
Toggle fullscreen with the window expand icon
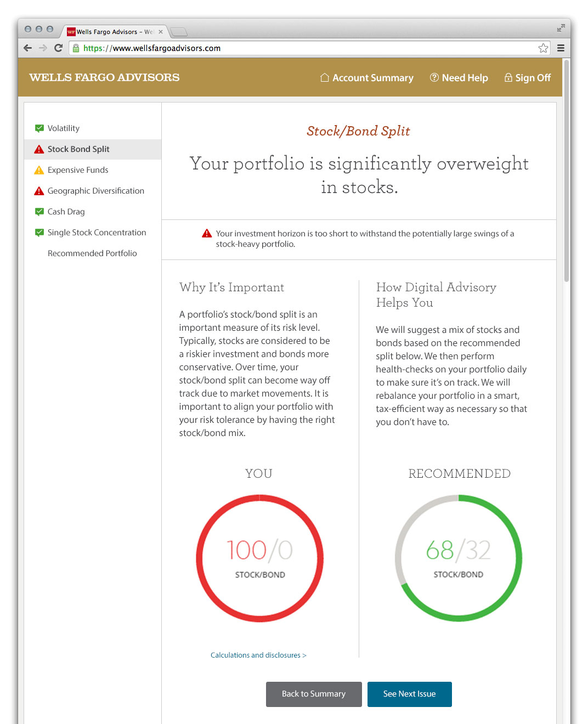pyautogui.click(x=561, y=28)
